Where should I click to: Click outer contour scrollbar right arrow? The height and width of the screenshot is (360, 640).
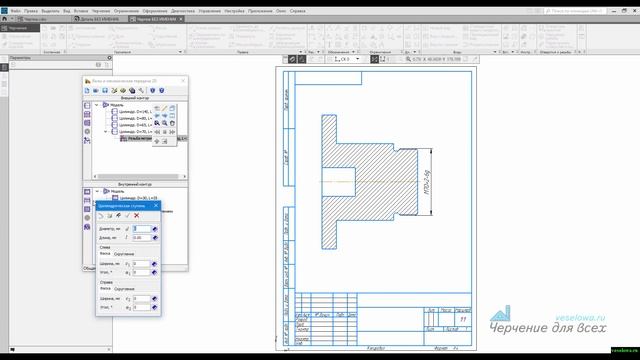(x=184, y=176)
